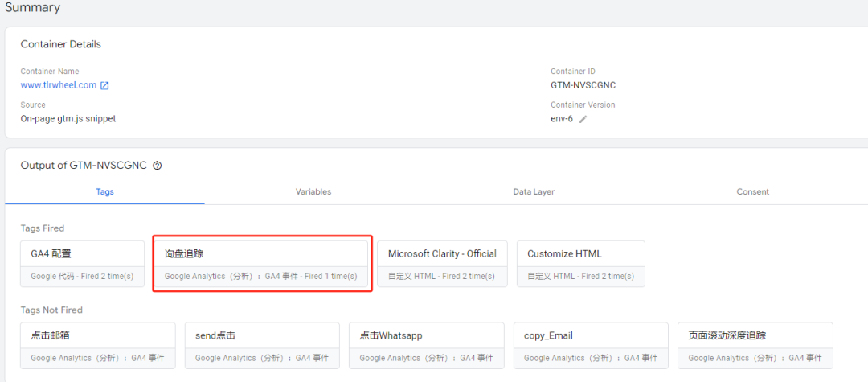Open the Microsoft Clarity - Official tag card
Viewport: 868px width, 382px height.
point(442,264)
